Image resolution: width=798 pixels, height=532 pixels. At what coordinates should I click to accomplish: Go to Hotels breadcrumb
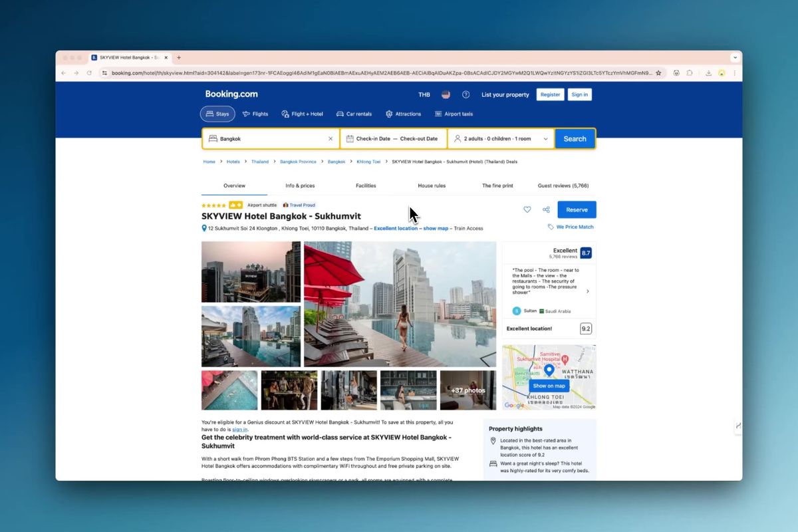tap(233, 162)
